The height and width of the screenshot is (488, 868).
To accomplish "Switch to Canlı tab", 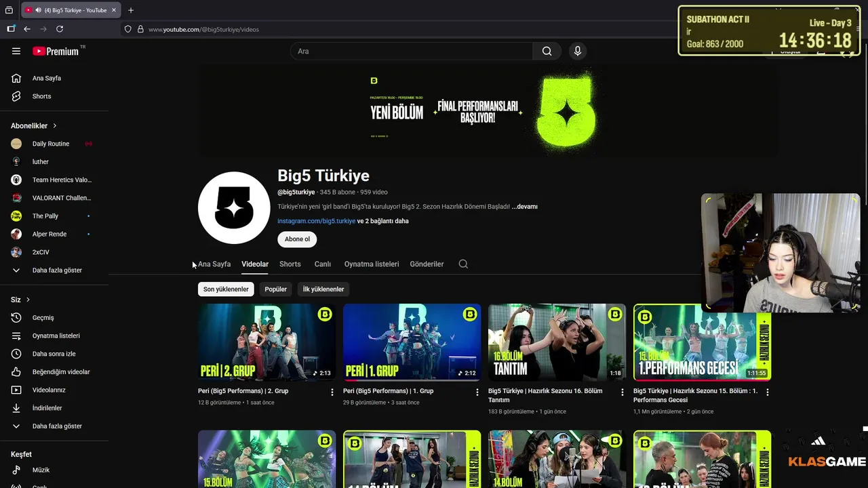I will click(322, 264).
